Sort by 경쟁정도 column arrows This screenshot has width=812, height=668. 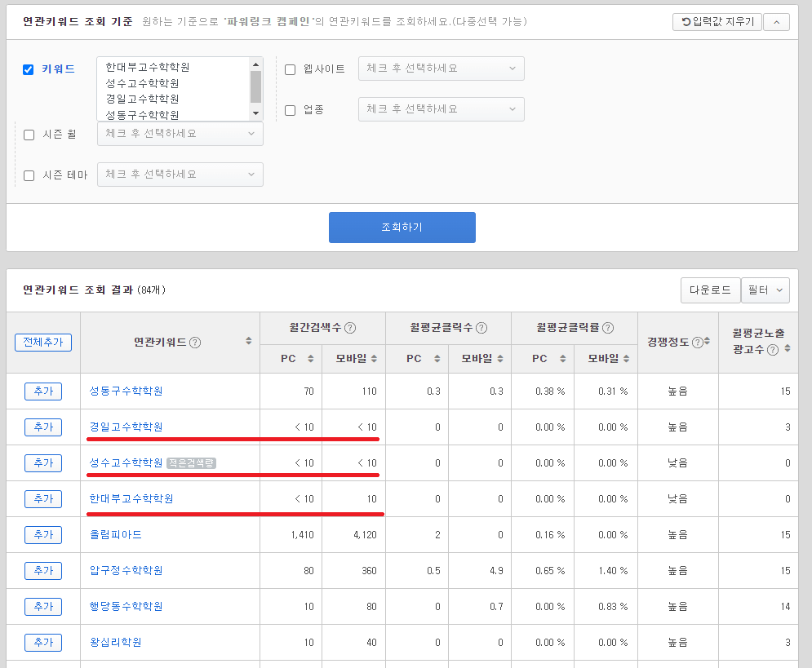[707, 341]
